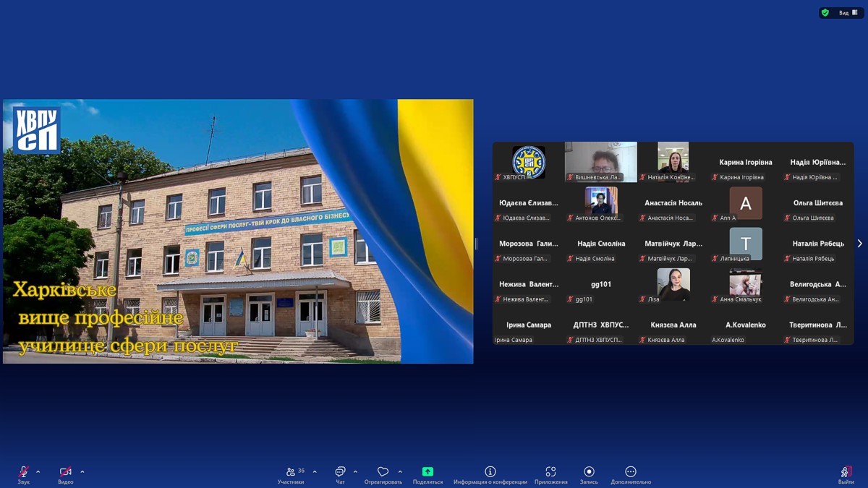Open Отреагировать reactions
The width and height of the screenshot is (868, 488).
383,475
